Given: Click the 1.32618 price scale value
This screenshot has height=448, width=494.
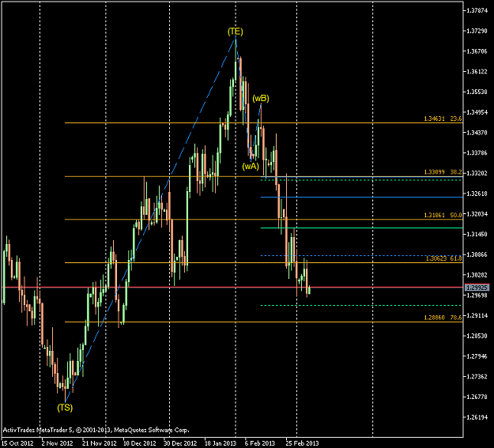Looking at the screenshot, I should [x=477, y=194].
